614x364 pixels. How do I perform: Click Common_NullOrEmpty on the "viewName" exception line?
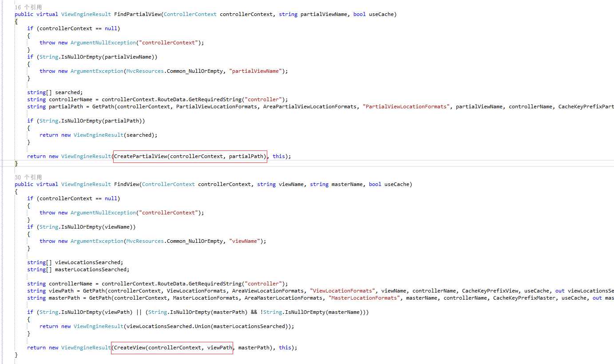coord(195,241)
